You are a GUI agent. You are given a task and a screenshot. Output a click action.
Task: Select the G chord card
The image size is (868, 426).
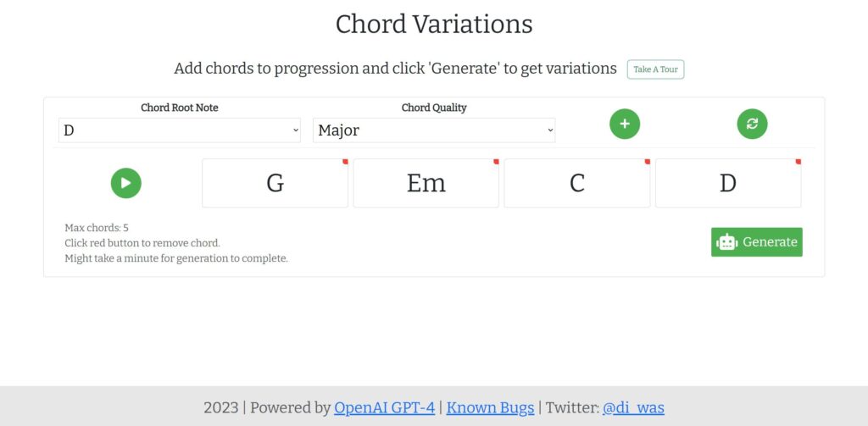click(275, 183)
